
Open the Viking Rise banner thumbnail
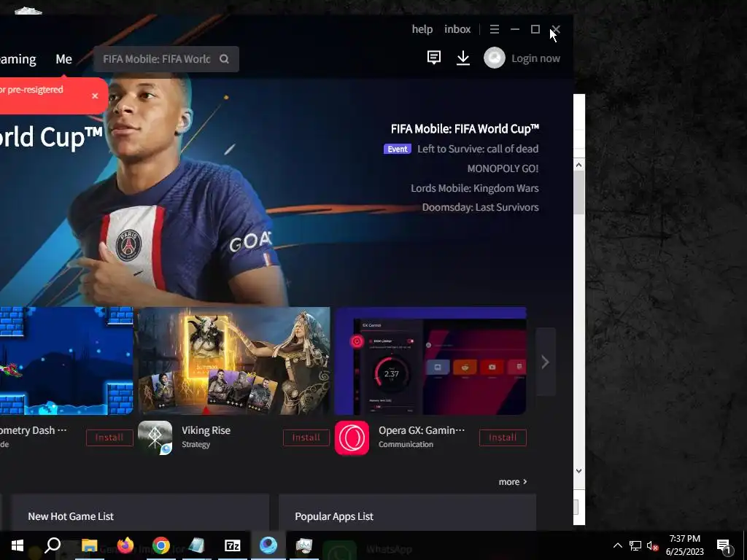pyautogui.click(x=234, y=361)
